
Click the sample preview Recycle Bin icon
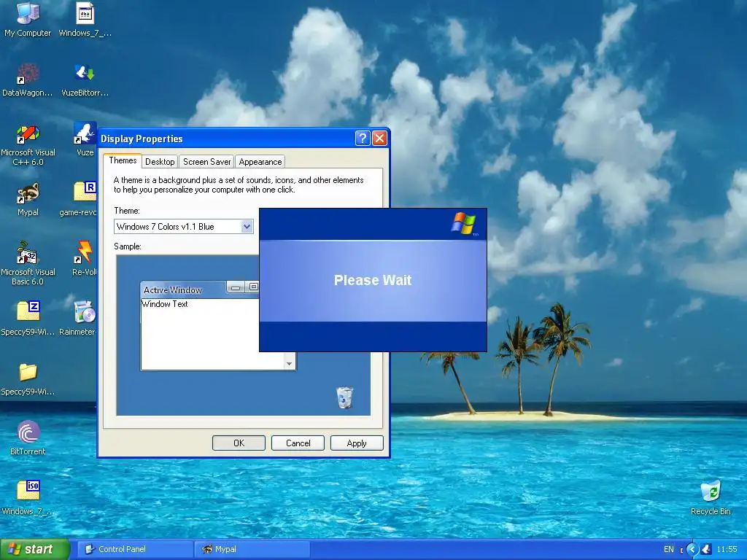[x=344, y=397]
